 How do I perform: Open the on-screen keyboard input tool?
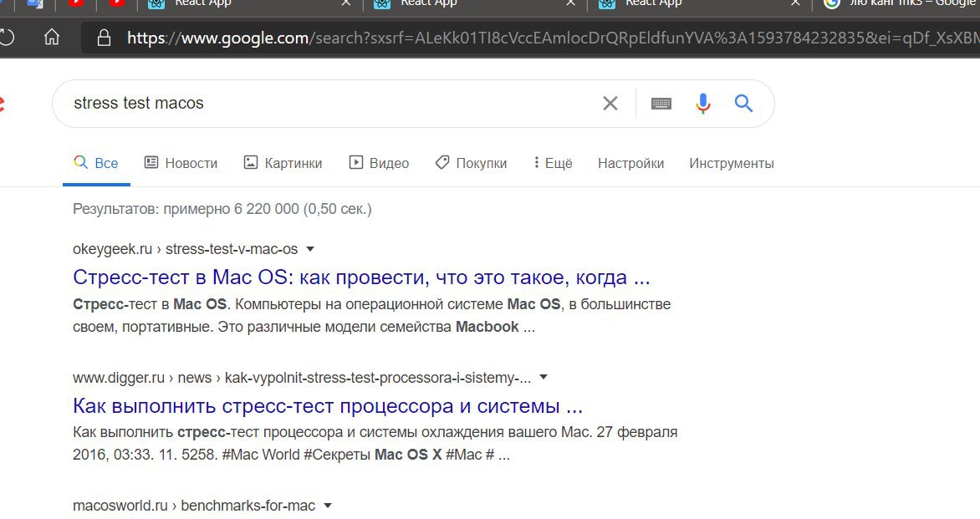tap(661, 103)
